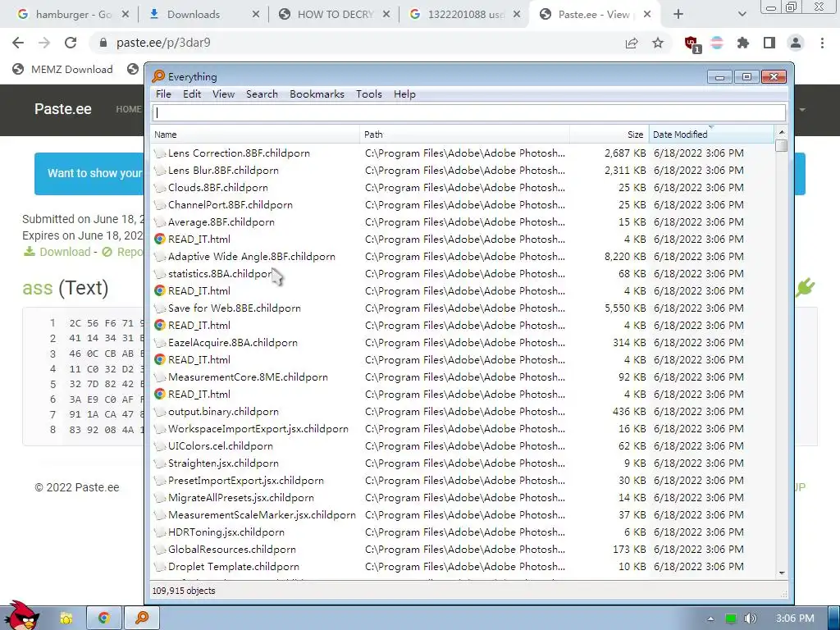Click the Everything app title bar icon
The height and width of the screenshot is (630, 840).
pos(158,76)
